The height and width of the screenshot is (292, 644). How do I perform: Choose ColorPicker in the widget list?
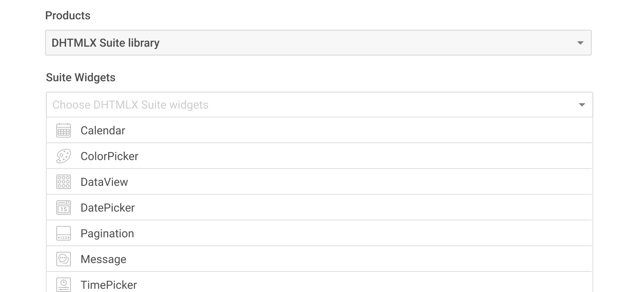click(109, 156)
